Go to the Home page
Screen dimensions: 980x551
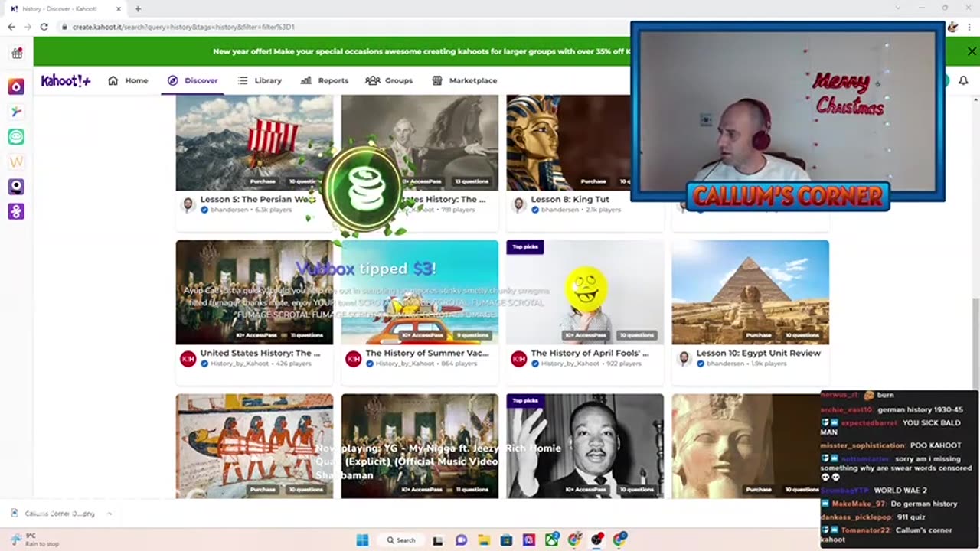pos(128,80)
